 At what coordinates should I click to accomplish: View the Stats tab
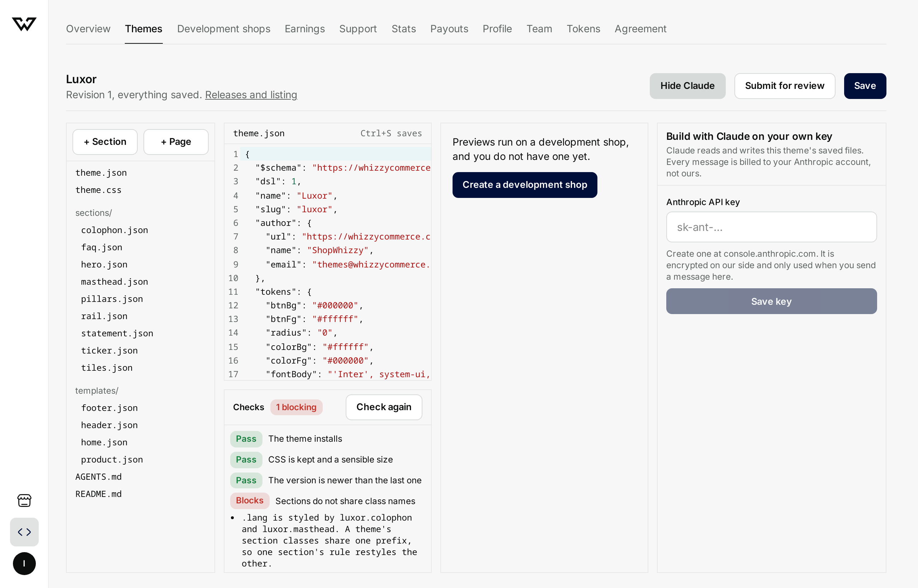click(x=404, y=29)
